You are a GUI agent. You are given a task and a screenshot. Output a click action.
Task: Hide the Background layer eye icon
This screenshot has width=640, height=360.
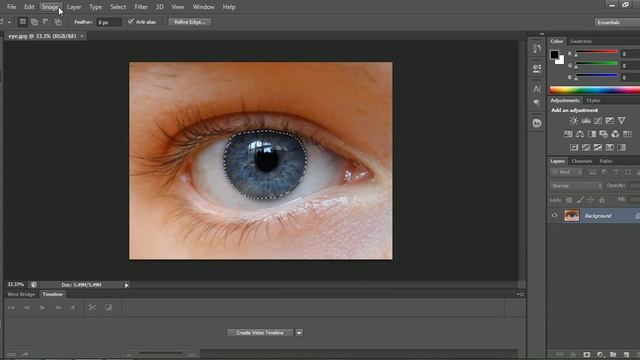tap(554, 216)
